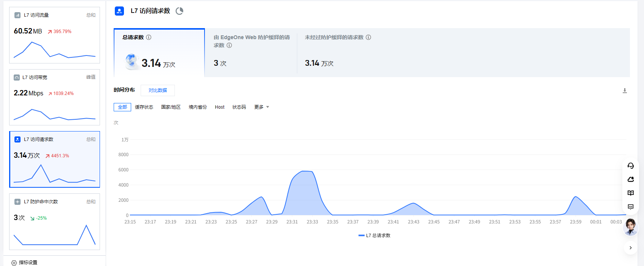Click the 23:33 time axis label
The height and width of the screenshot is (266, 644).
click(312, 222)
